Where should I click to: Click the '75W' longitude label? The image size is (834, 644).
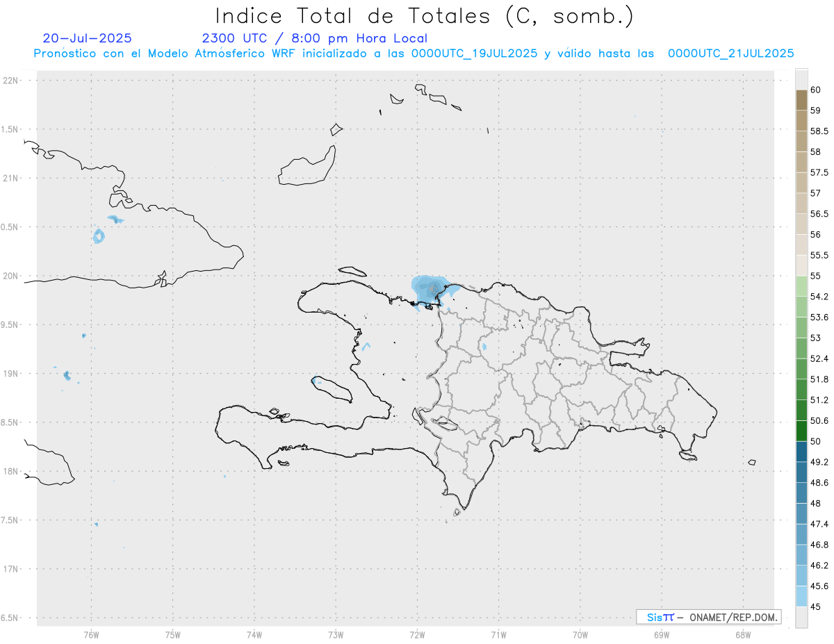(173, 634)
